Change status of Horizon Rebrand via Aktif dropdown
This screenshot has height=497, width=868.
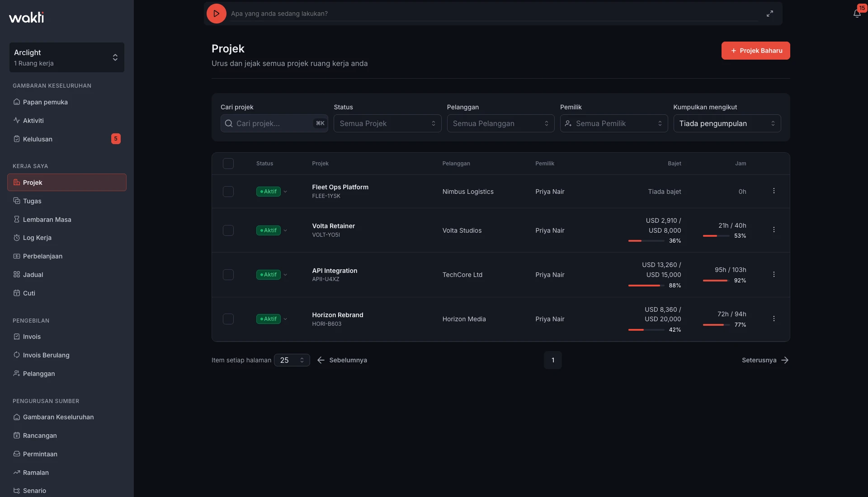[x=272, y=319]
